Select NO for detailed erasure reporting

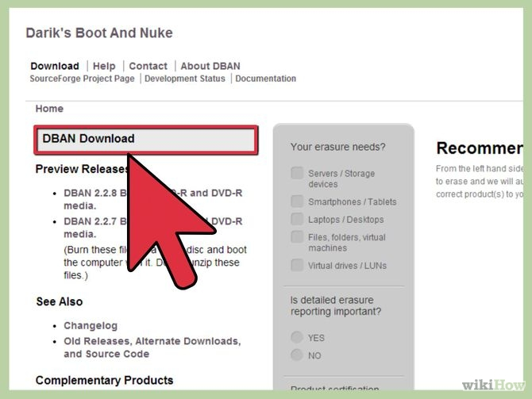point(297,355)
